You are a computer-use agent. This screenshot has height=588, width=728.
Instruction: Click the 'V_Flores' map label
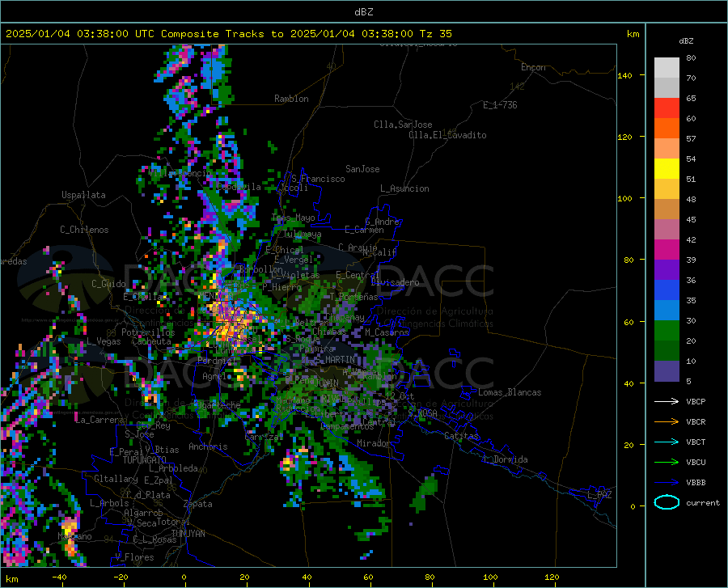point(134,557)
